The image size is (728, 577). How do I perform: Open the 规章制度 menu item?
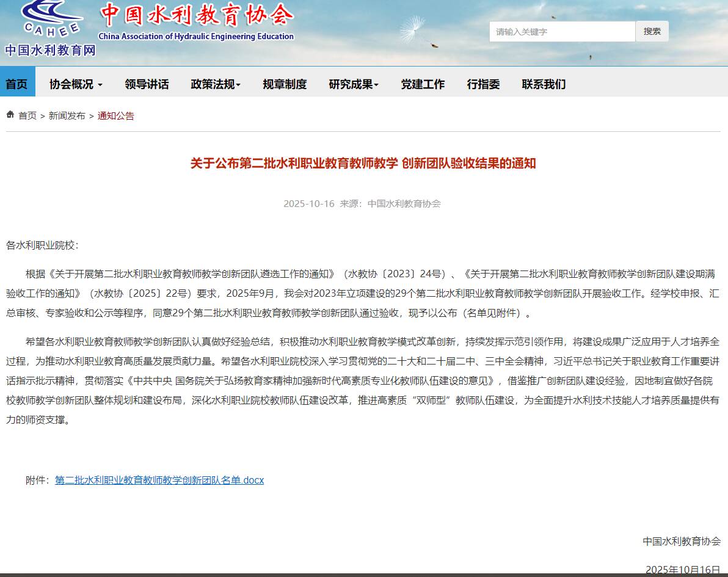[x=285, y=84]
